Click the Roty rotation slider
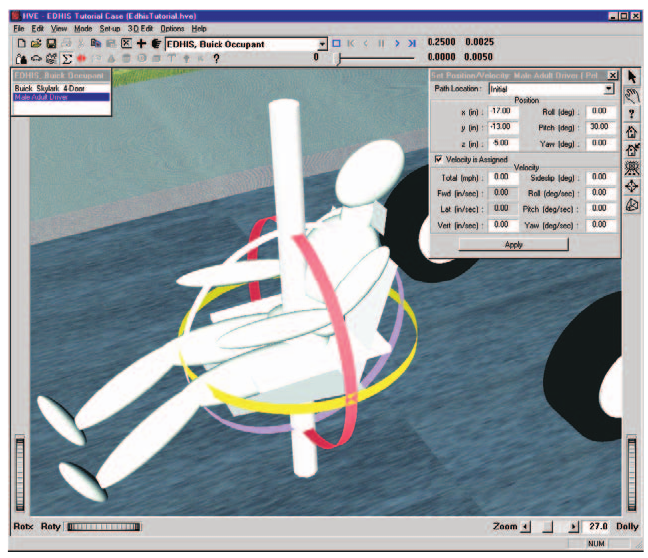 104,526
